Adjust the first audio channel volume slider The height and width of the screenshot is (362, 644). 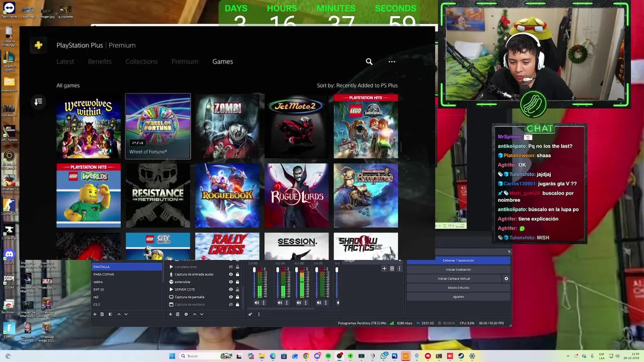point(254,283)
